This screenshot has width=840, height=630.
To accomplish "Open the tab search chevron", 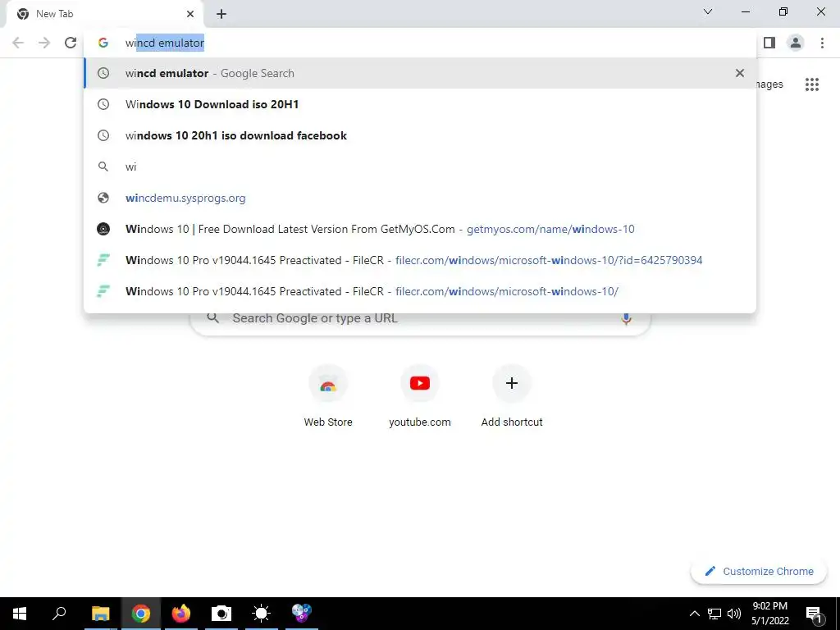I will coord(708,11).
